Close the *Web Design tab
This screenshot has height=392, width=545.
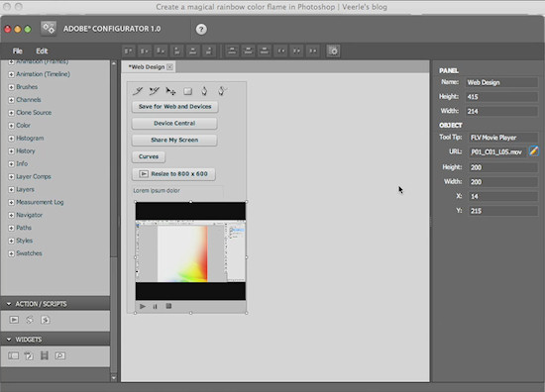coord(170,67)
